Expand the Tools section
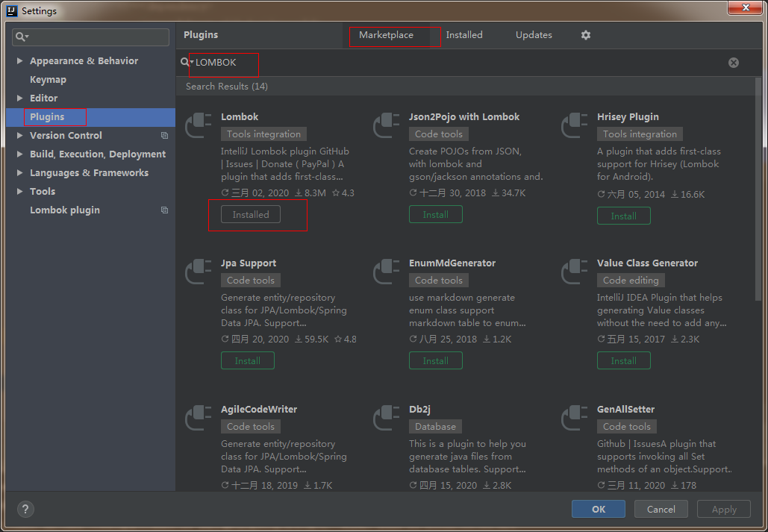Viewport: 768px width, 532px height. coord(20,191)
